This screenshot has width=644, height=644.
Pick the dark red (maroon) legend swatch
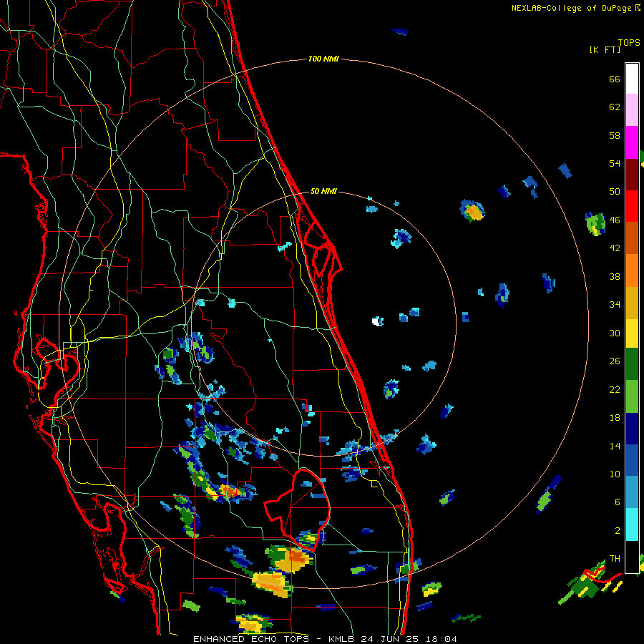tap(632, 175)
